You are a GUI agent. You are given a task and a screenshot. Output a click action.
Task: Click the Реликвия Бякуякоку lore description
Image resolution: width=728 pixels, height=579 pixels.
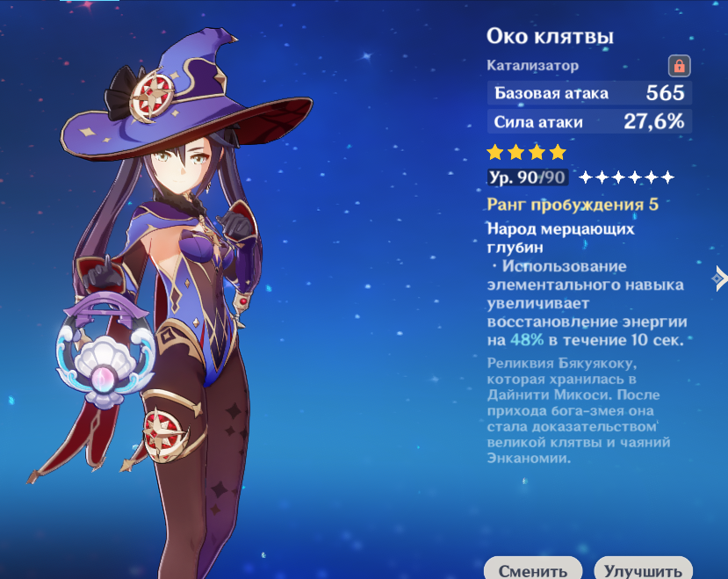pyautogui.click(x=579, y=410)
